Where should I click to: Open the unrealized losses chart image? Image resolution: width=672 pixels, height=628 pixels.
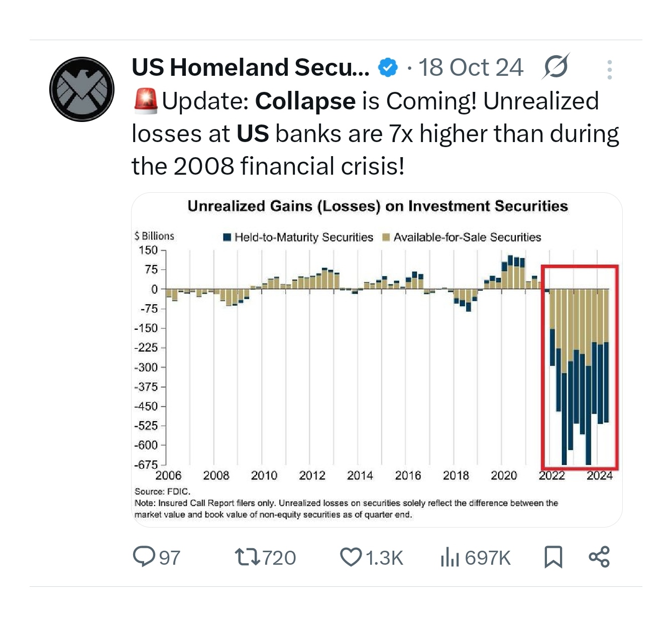click(377, 359)
